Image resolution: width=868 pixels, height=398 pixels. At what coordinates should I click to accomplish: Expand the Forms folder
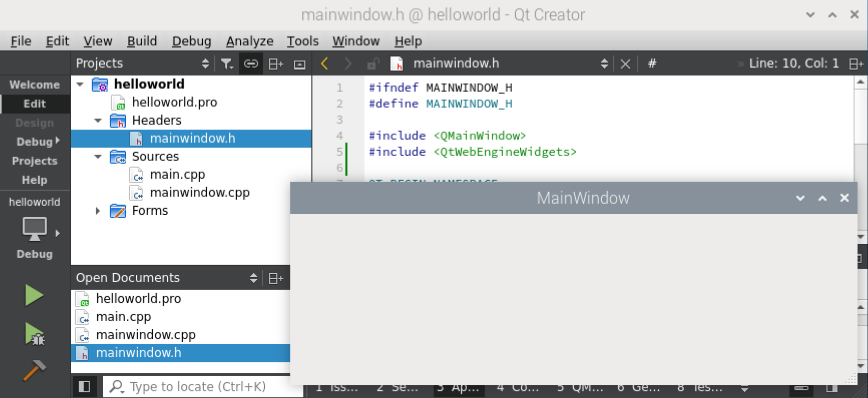coord(98,211)
